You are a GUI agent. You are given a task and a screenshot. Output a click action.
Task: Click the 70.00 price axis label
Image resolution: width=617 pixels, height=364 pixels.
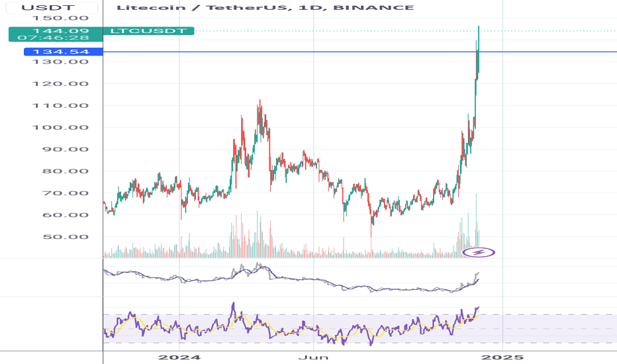point(66,193)
